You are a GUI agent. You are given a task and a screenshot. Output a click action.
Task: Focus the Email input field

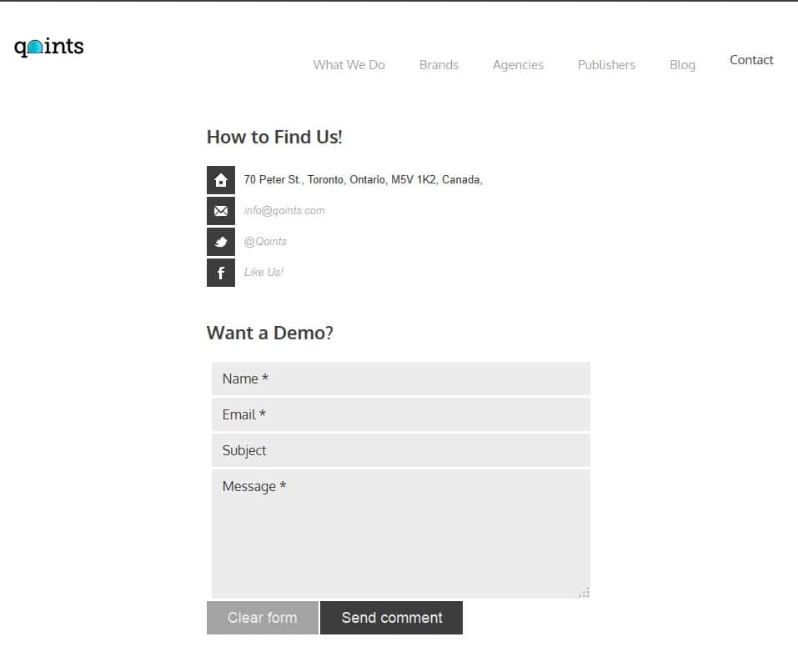click(x=401, y=414)
